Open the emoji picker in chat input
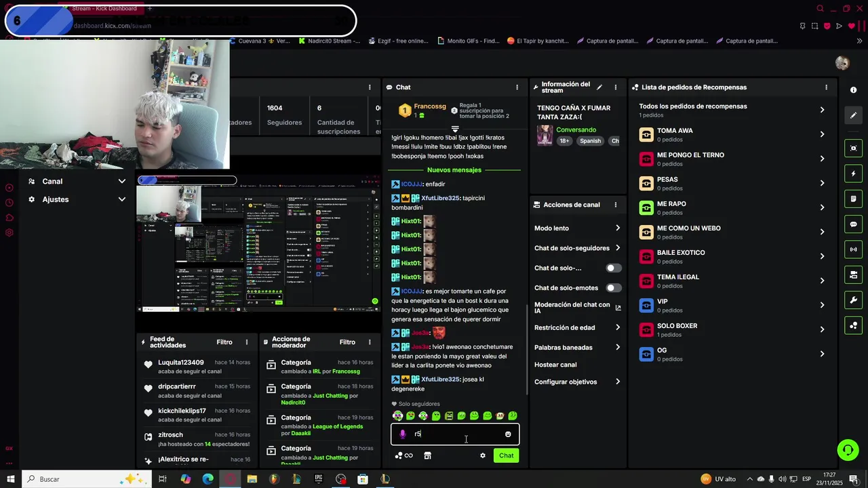The height and width of the screenshot is (488, 868). tap(508, 434)
